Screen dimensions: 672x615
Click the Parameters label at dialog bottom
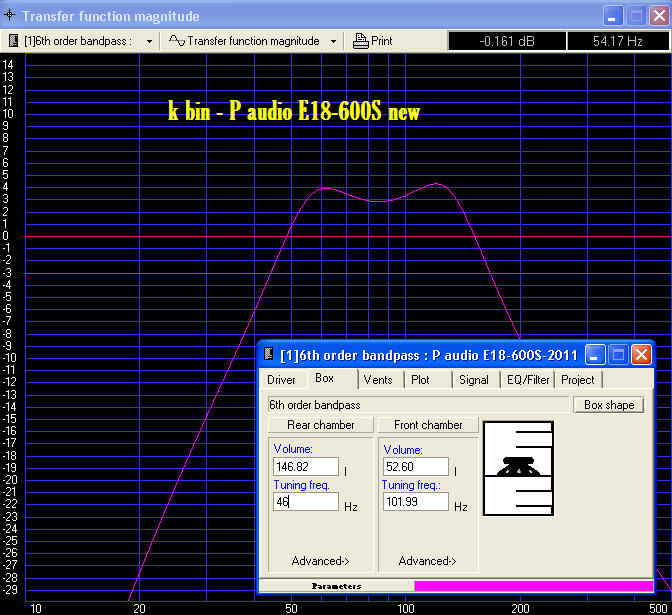(x=336, y=586)
